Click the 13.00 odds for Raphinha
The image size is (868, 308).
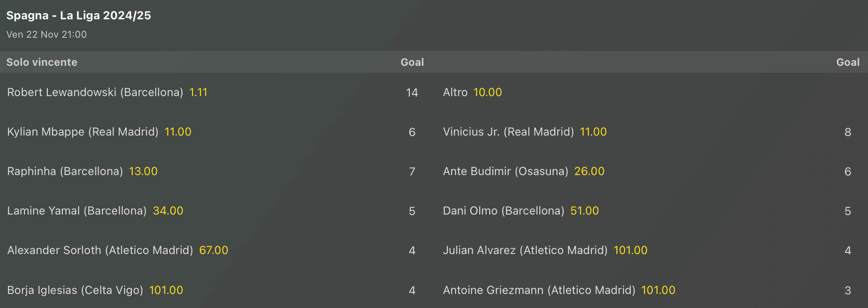coord(144,172)
